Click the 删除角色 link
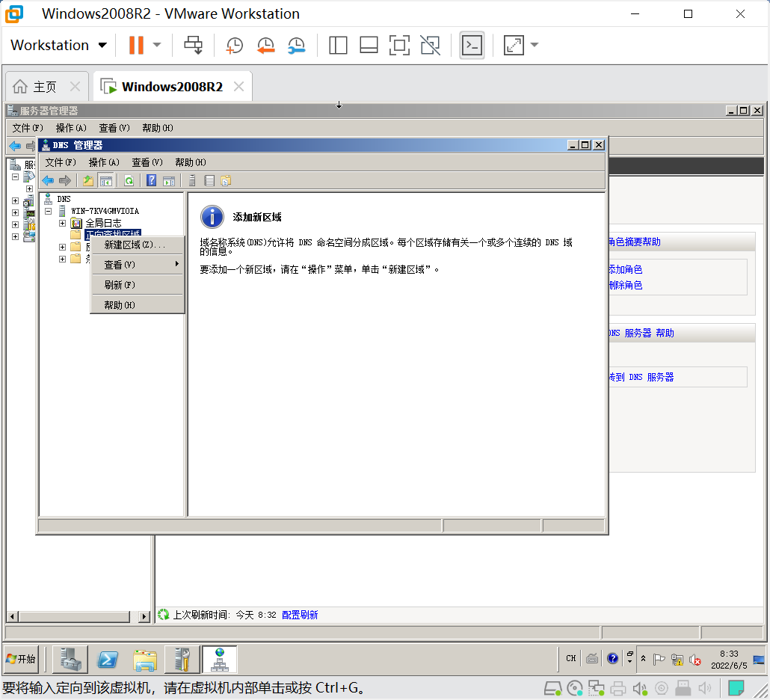The image size is (770, 700). (x=626, y=285)
